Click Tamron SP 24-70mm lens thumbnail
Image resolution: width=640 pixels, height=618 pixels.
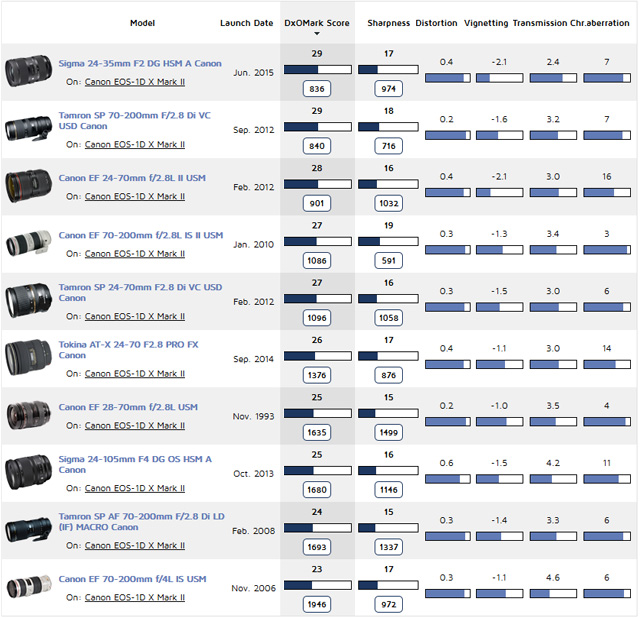(x=29, y=300)
